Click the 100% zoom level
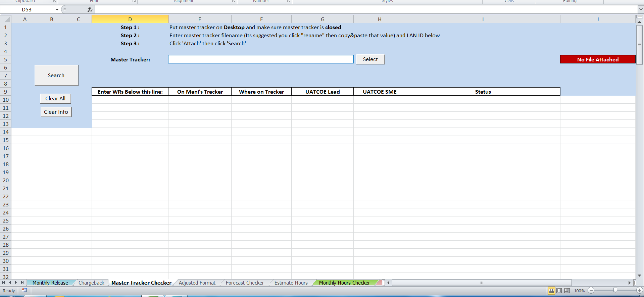 (x=579, y=291)
